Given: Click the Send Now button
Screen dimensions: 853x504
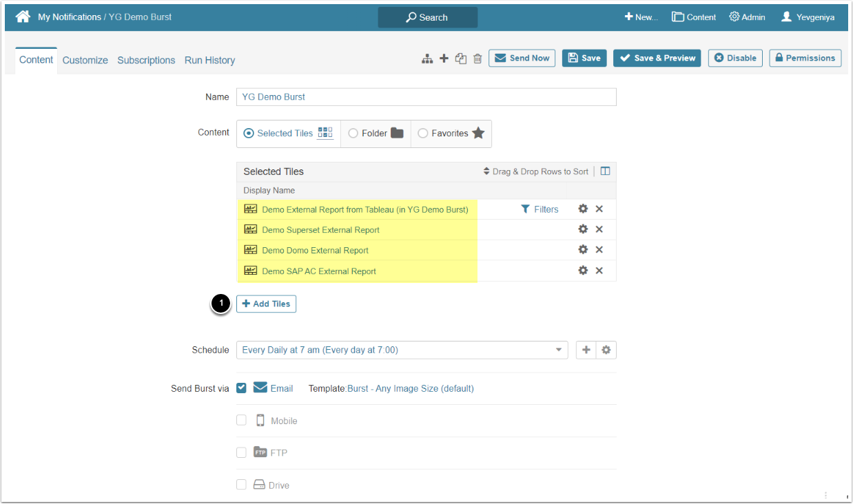Looking at the screenshot, I should [522, 59].
